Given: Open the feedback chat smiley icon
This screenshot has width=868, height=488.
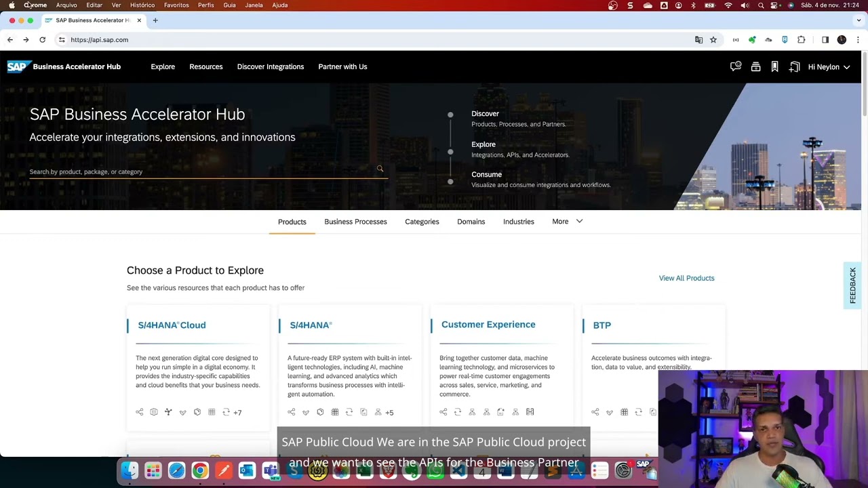Looking at the screenshot, I should click(736, 66).
